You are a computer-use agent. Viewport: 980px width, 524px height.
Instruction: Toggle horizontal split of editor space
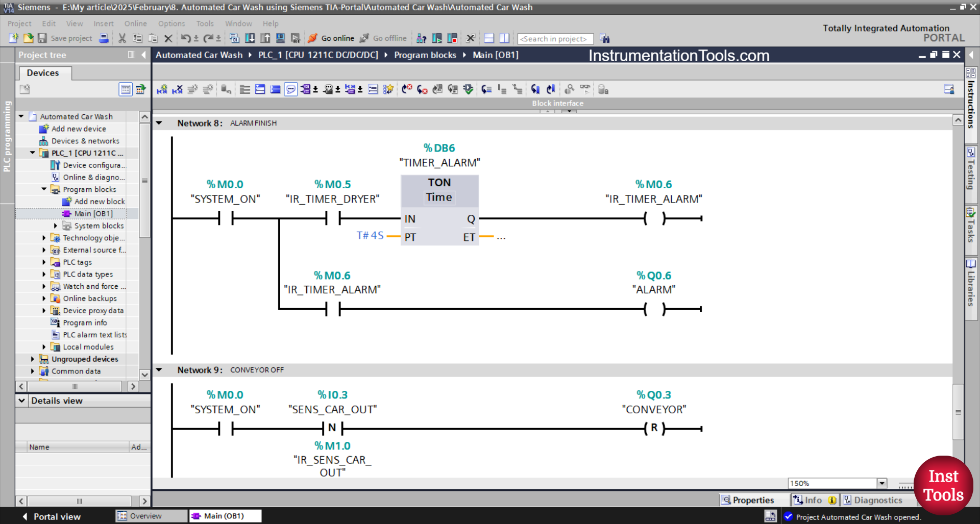pyautogui.click(x=488, y=38)
